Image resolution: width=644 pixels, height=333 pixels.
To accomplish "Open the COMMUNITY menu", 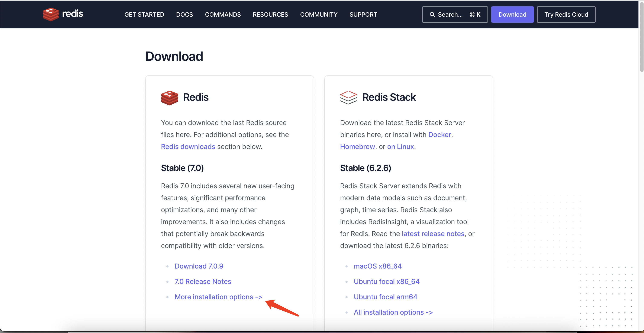I will tap(319, 14).
